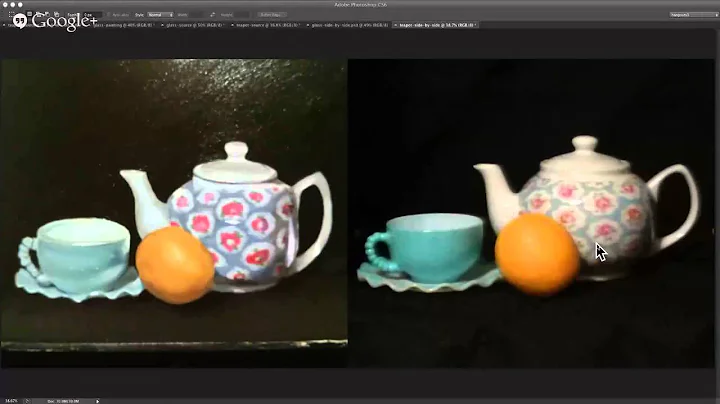Open the glass-side-by-side.psd document tab
The width and height of the screenshot is (720, 404).
[x=350, y=25]
